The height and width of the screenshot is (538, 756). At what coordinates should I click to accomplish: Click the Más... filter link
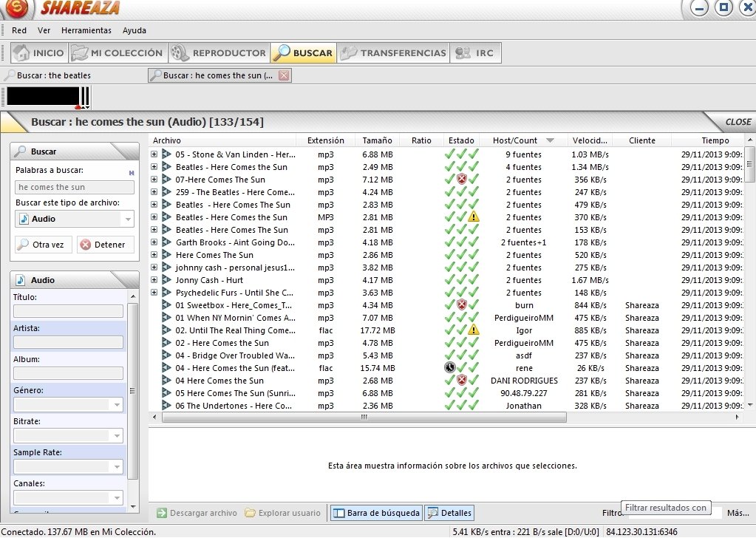(738, 513)
